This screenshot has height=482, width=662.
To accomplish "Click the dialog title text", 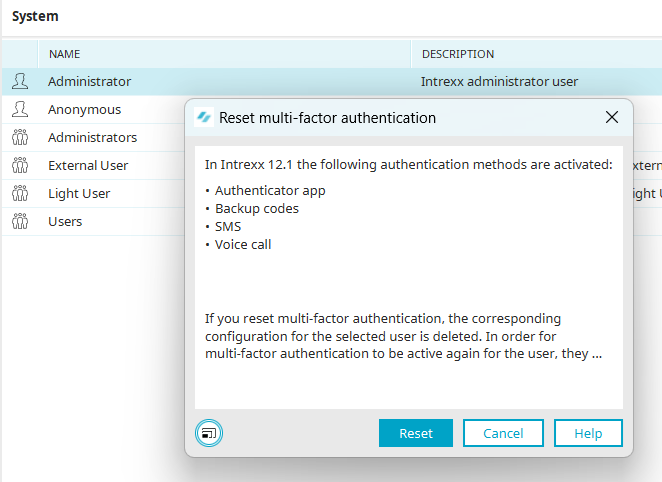I will [x=327, y=118].
